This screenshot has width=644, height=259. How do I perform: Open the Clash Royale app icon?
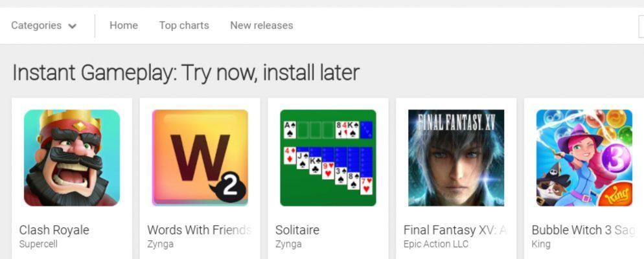[72, 158]
